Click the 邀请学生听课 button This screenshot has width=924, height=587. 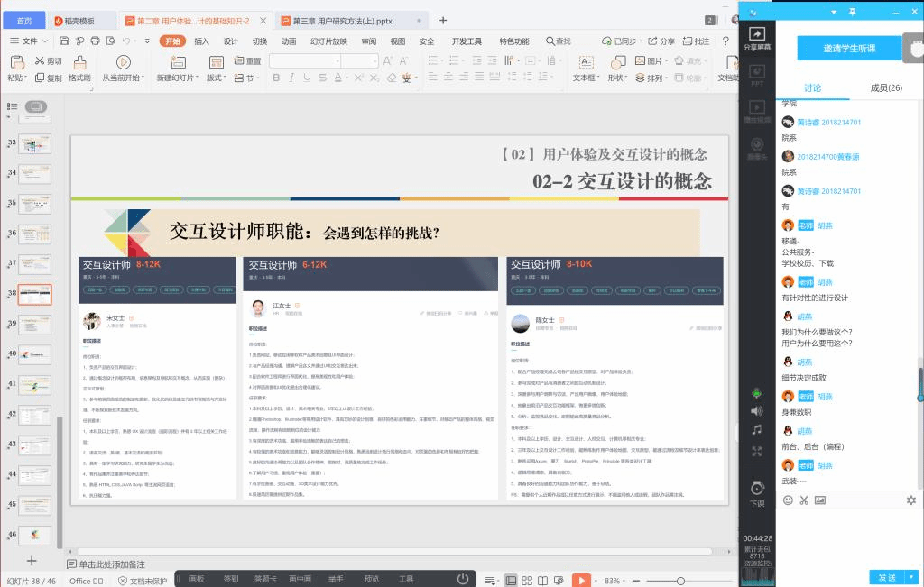point(849,49)
